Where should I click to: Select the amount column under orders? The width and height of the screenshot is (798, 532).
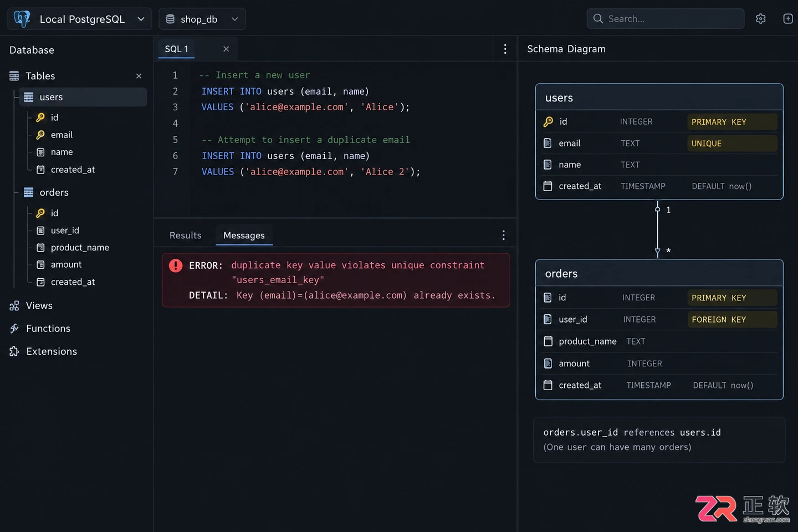(x=66, y=265)
